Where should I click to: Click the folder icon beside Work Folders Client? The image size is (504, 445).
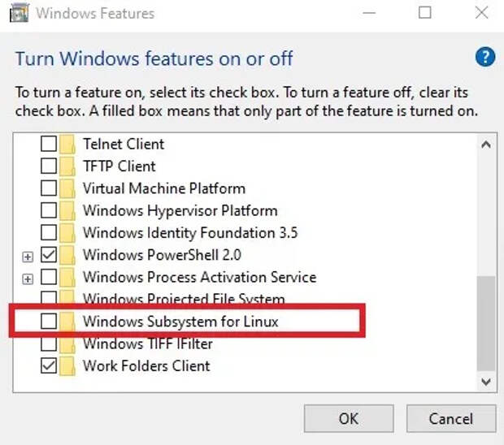click(x=67, y=365)
